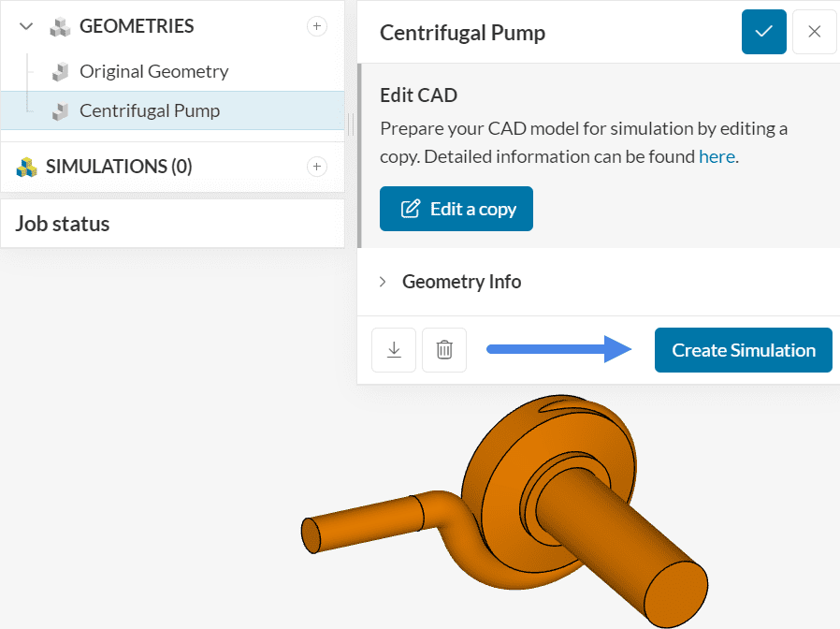Click the plus icon next to GEOMETRIES
This screenshot has height=629, width=840.
pyautogui.click(x=317, y=26)
